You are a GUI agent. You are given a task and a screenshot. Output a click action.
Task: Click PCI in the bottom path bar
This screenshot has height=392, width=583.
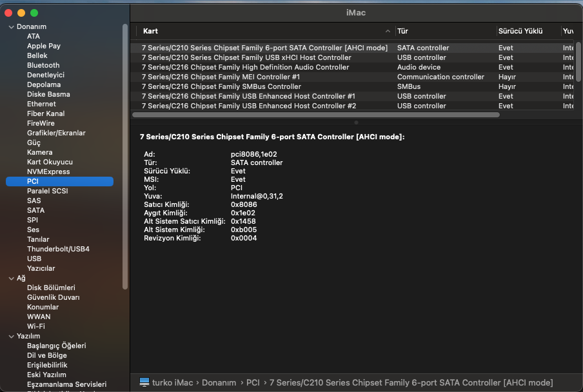pyautogui.click(x=253, y=382)
